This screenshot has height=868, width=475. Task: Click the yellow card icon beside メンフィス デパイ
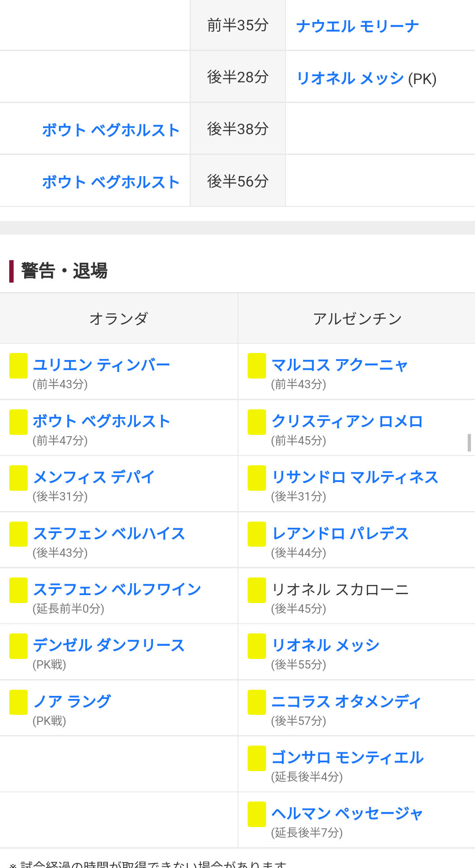(x=18, y=478)
